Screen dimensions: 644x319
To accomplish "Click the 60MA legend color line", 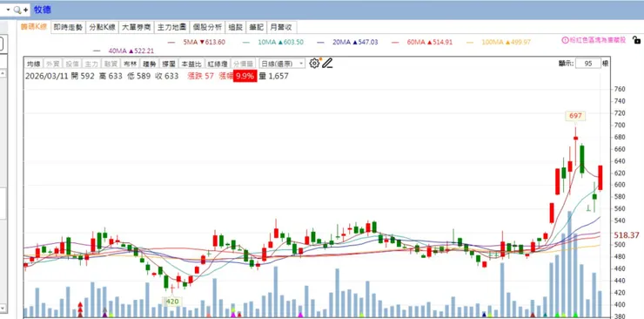I will 395,43.
